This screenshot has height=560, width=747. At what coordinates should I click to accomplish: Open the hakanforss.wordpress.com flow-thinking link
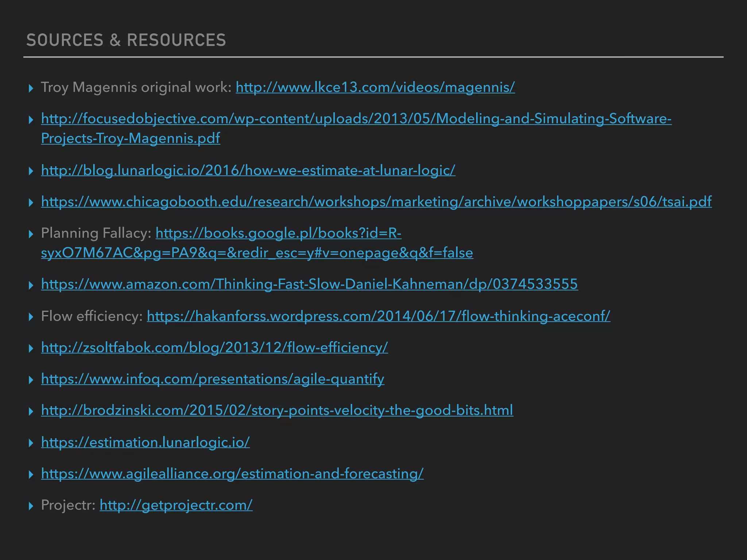pyautogui.click(x=378, y=316)
